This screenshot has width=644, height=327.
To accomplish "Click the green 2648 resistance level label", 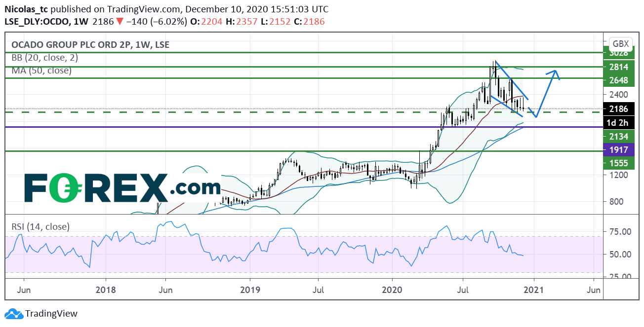I will coord(618,81).
